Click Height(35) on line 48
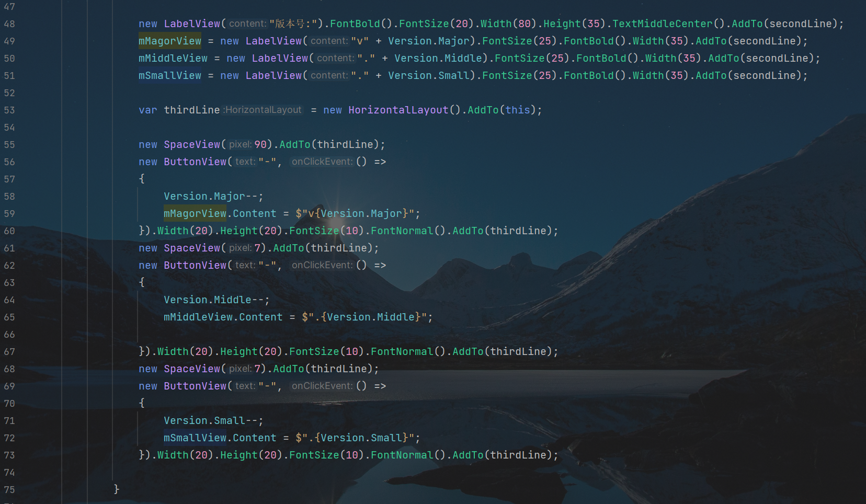The width and height of the screenshot is (866, 504). [575, 24]
